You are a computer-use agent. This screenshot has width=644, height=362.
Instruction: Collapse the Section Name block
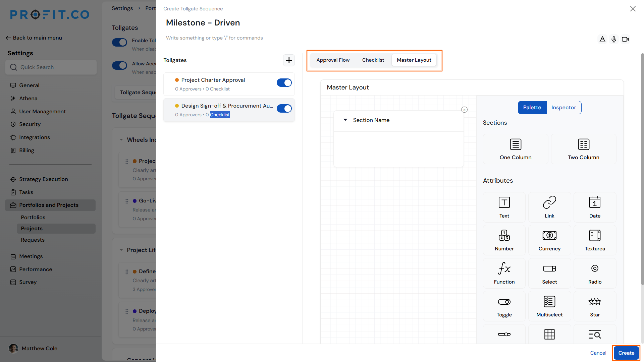[345, 120]
